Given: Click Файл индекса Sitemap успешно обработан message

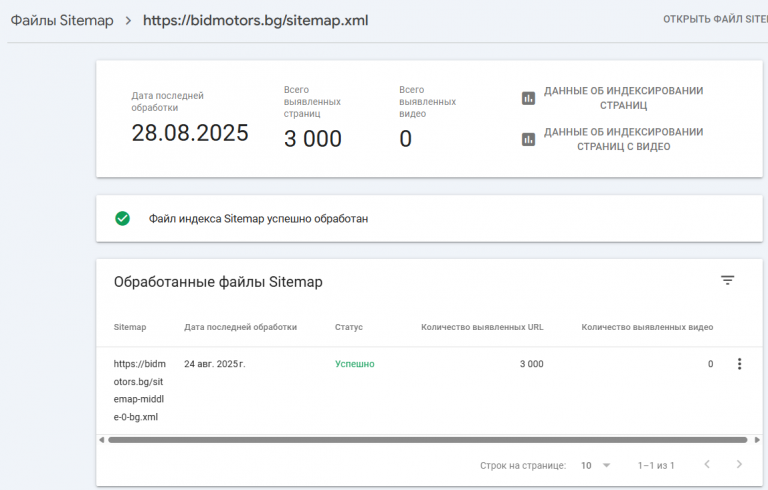Looking at the screenshot, I should pos(258,219).
